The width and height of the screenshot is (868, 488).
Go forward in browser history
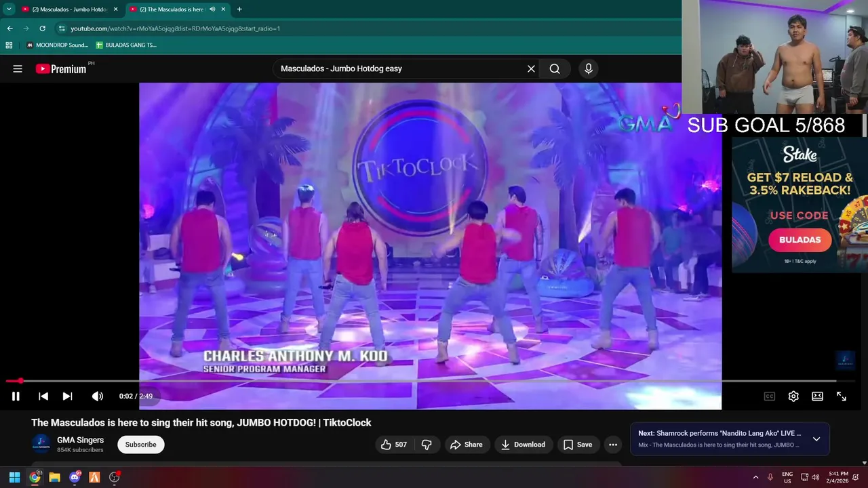(x=26, y=28)
